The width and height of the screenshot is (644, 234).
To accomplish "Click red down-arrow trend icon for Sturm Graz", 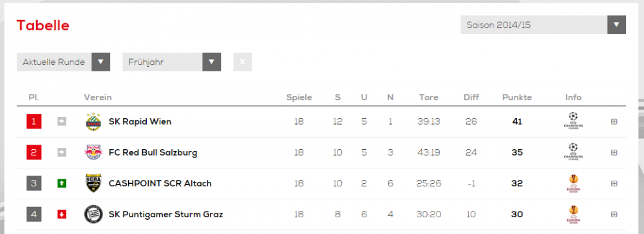I will point(62,214).
